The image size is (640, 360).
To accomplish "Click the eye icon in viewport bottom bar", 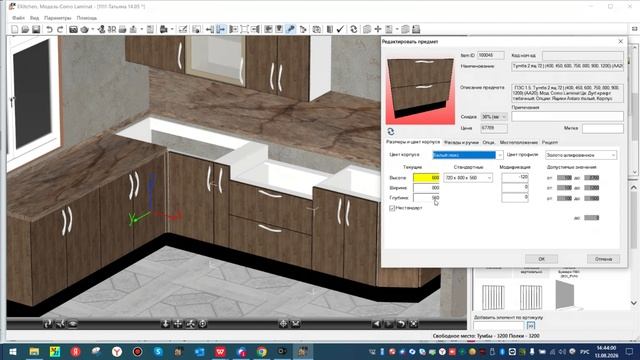I will click(73, 324).
